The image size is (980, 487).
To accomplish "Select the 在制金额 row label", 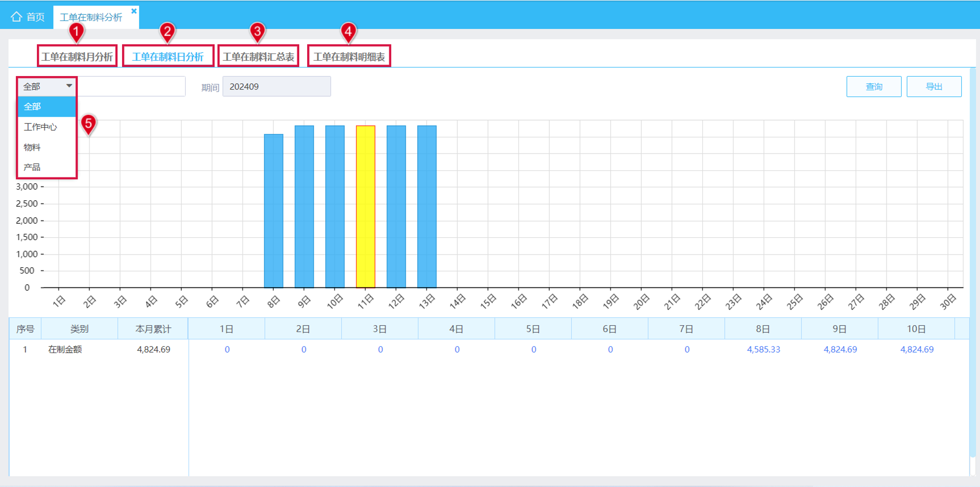I will pos(65,350).
